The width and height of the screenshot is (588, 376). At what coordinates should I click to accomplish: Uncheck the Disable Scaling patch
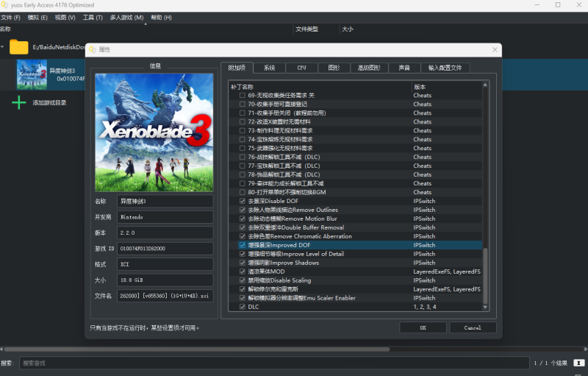tap(243, 280)
